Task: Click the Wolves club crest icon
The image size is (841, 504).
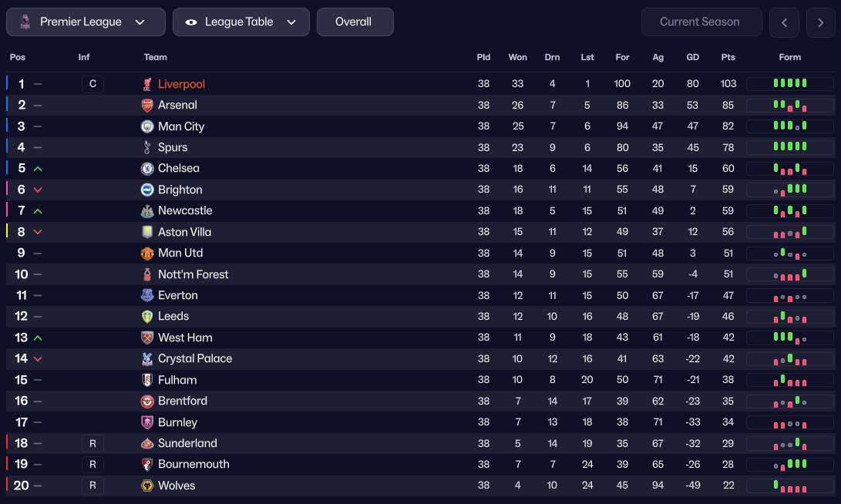Action: (x=147, y=486)
